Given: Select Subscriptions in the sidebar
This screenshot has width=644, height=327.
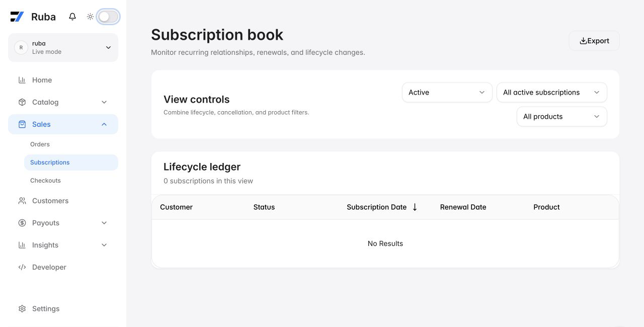Looking at the screenshot, I should point(71,162).
